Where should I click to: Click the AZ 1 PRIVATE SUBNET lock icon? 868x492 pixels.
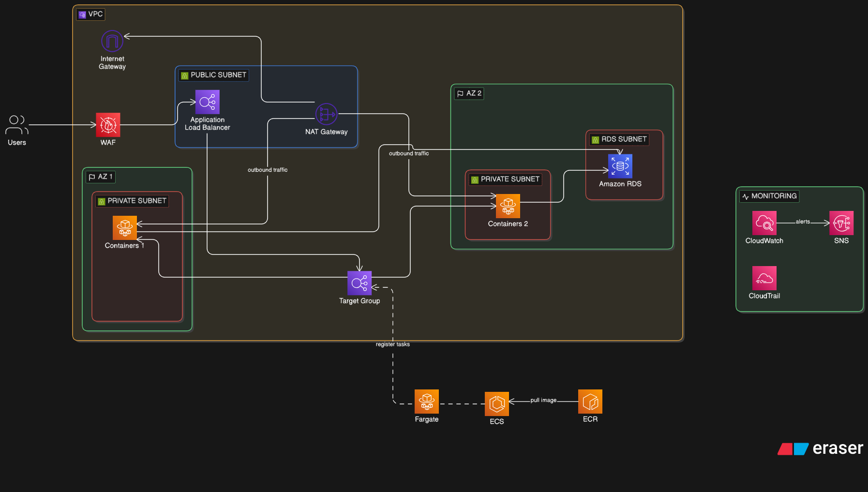101,201
